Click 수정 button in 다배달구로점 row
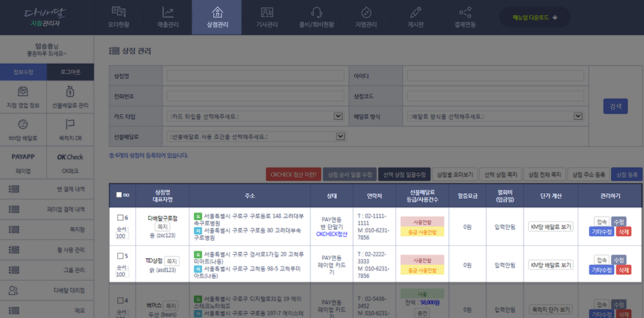 pos(618,221)
